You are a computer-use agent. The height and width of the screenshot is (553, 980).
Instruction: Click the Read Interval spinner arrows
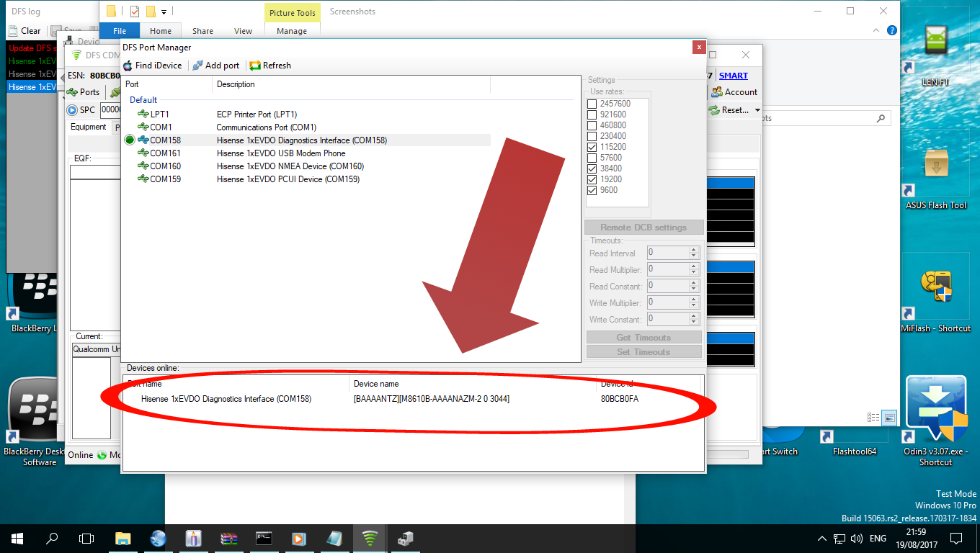tap(694, 253)
